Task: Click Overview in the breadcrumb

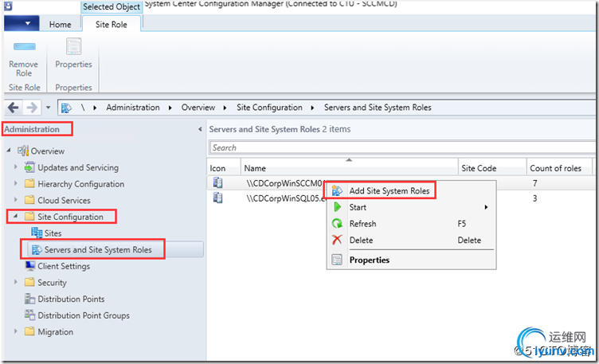Action: pos(198,108)
